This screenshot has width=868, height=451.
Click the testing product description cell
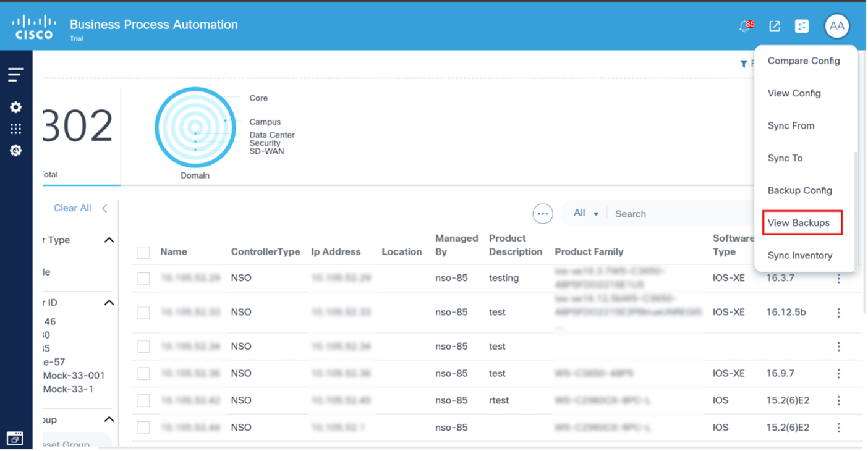click(504, 278)
